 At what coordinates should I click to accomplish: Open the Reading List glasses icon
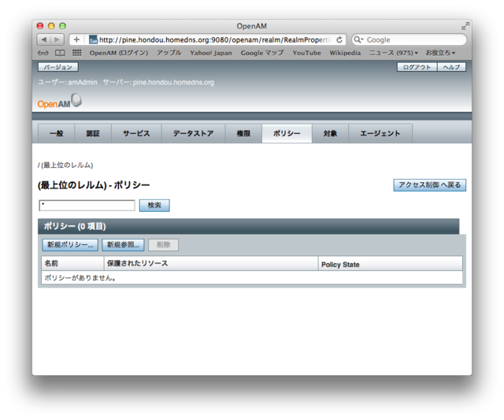pyautogui.click(x=43, y=53)
